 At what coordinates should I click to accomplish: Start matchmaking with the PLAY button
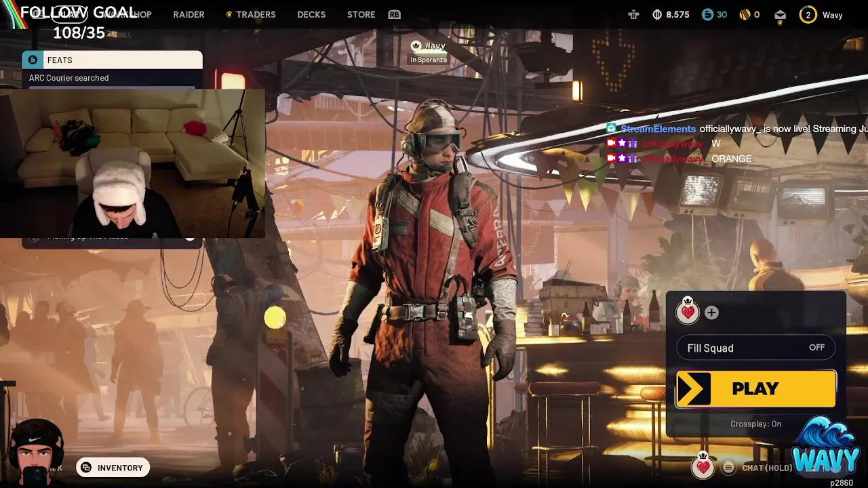click(x=755, y=388)
